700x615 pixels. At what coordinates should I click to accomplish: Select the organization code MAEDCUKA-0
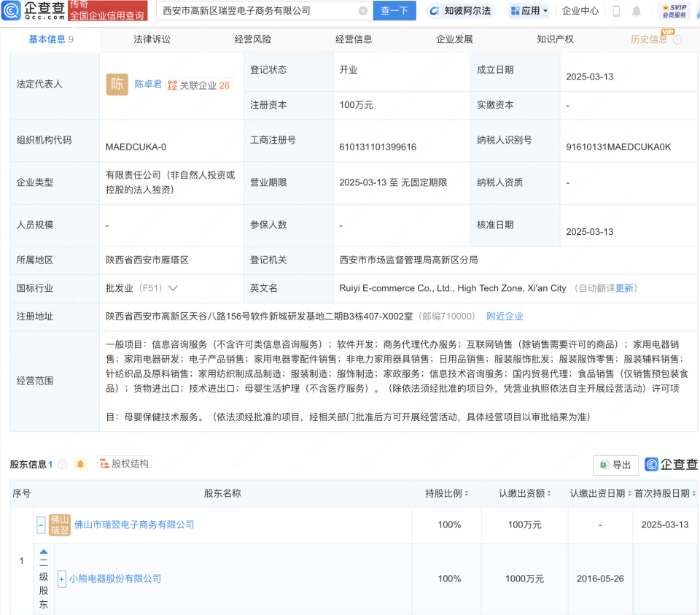coord(136,147)
